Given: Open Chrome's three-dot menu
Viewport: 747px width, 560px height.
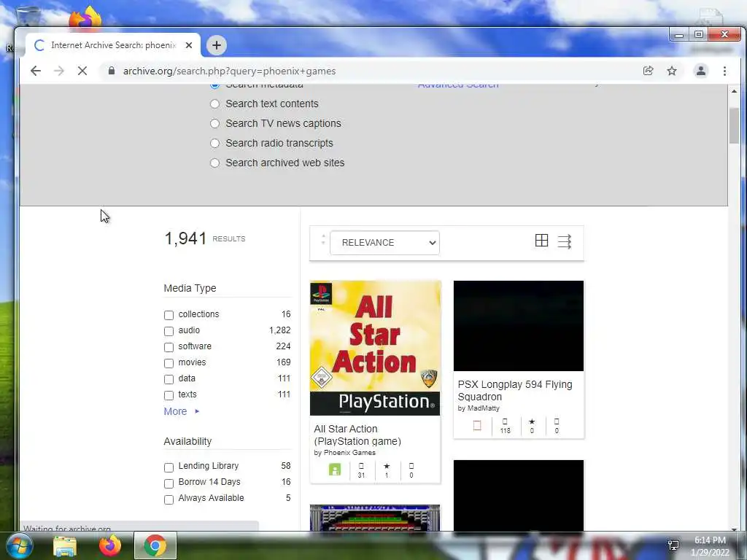Looking at the screenshot, I should pos(724,71).
